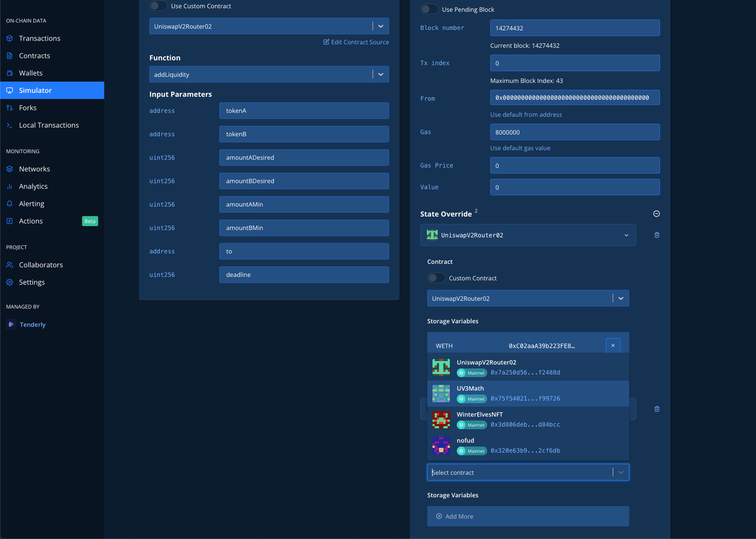Viewport: 756px width, 539px height.
Task: Open the Forks section
Action: [x=52, y=108]
